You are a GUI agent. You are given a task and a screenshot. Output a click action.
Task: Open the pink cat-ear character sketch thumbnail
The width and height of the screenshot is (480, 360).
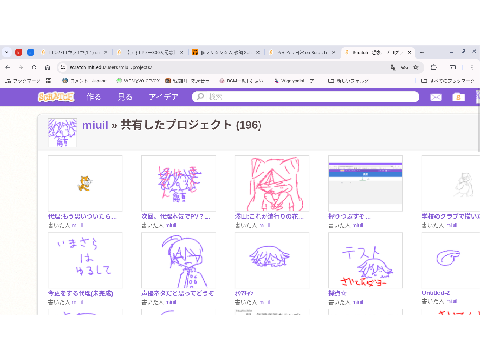tap(272, 183)
